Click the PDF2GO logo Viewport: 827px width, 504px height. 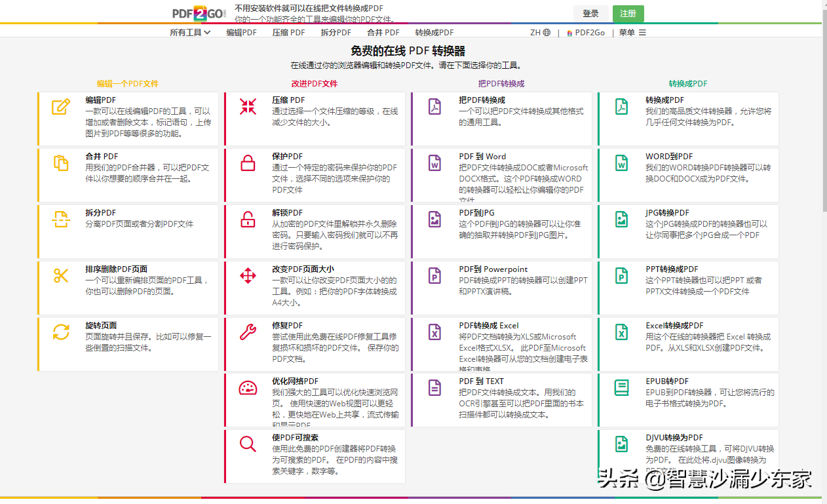click(x=199, y=13)
